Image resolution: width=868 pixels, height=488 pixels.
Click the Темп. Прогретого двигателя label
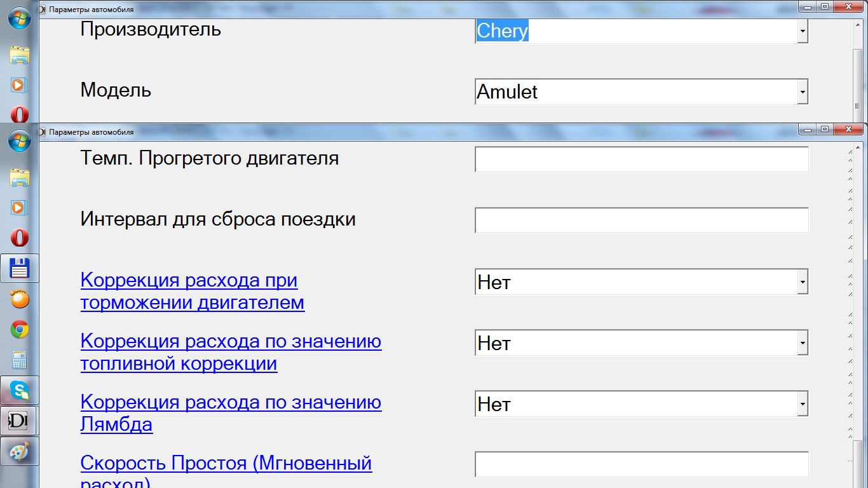pos(210,158)
